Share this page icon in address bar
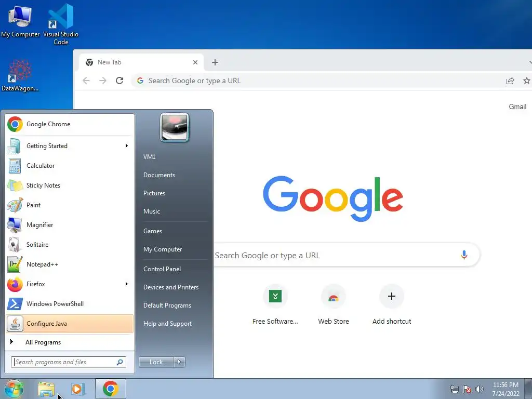Viewport: 532px width, 399px height. point(510,81)
